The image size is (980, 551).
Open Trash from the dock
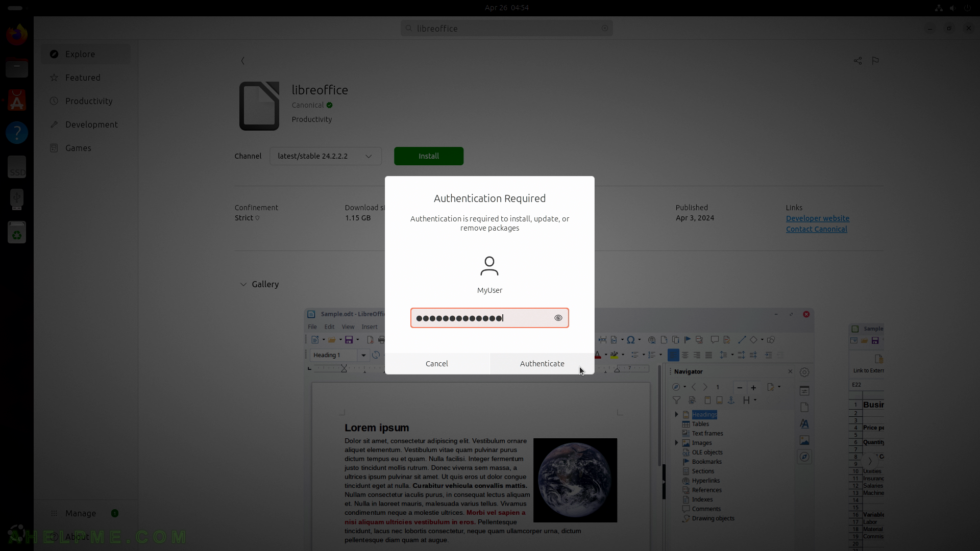(17, 232)
